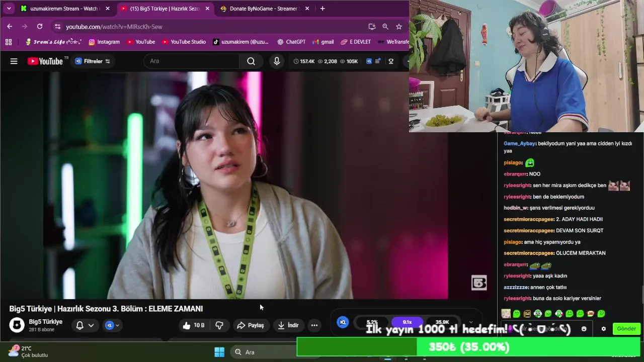Open the zoom magnifier in address bar
Screen dimensions: 644x362
click(385, 27)
